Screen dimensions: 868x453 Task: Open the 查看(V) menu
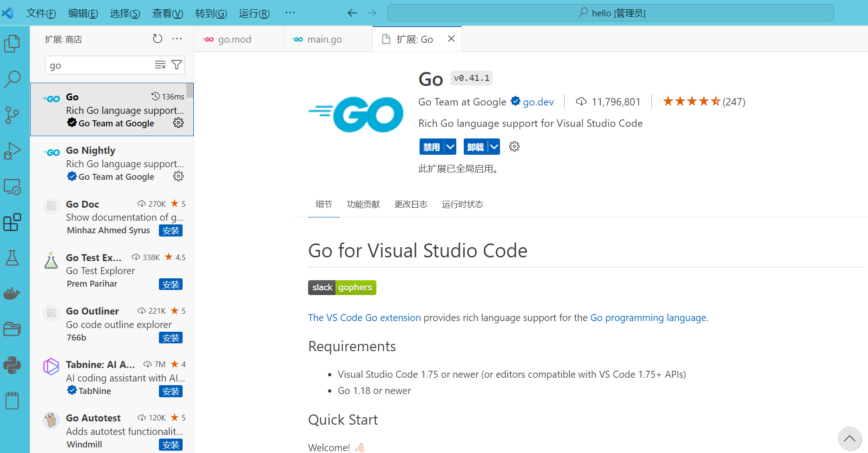168,13
